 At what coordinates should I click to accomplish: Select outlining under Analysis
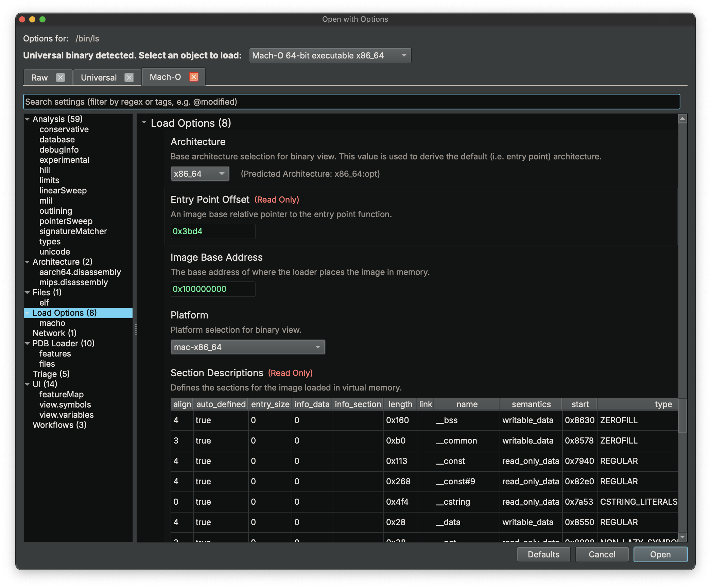coord(56,211)
